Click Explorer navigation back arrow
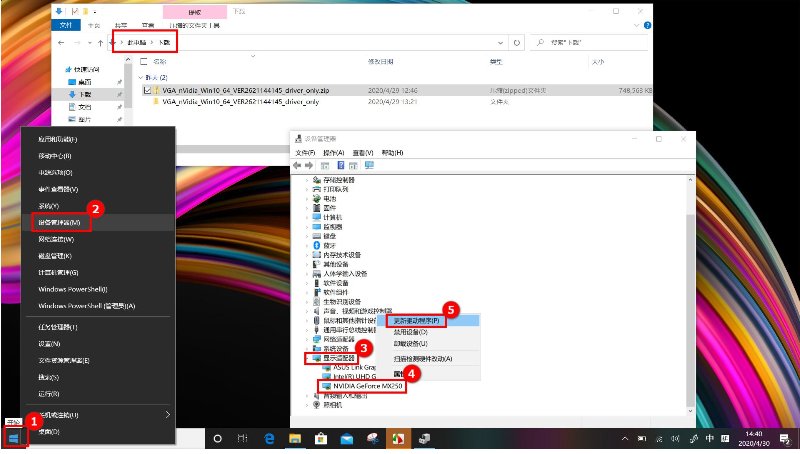 (61, 43)
